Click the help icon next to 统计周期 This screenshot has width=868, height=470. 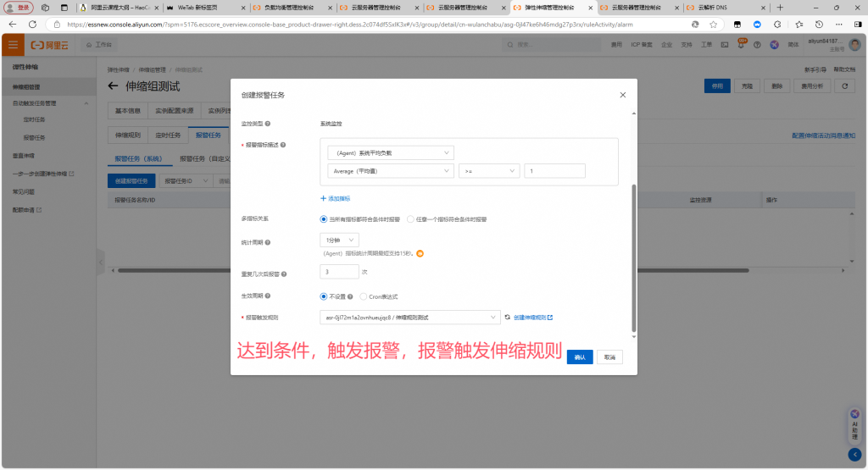point(269,242)
